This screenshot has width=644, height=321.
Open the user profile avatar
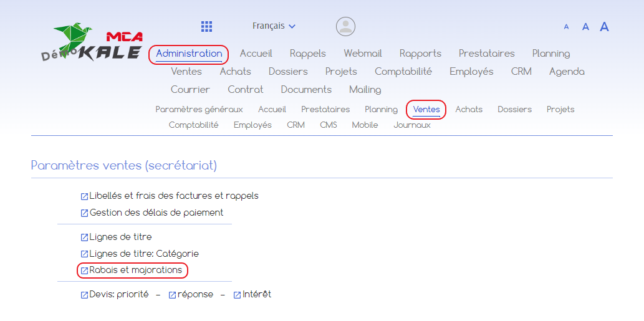click(x=345, y=26)
